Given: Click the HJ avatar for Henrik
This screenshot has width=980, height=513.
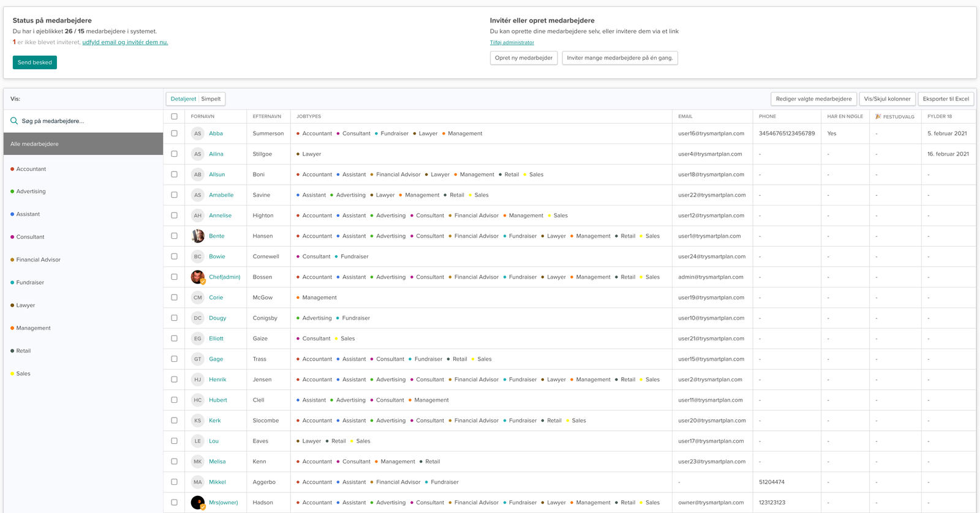Looking at the screenshot, I should click(x=197, y=380).
